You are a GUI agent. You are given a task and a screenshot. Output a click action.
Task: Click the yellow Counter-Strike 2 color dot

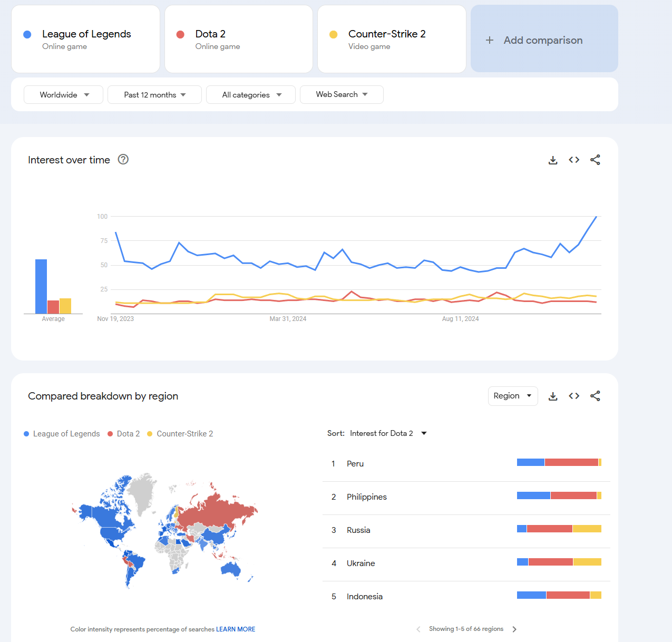pyautogui.click(x=333, y=34)
